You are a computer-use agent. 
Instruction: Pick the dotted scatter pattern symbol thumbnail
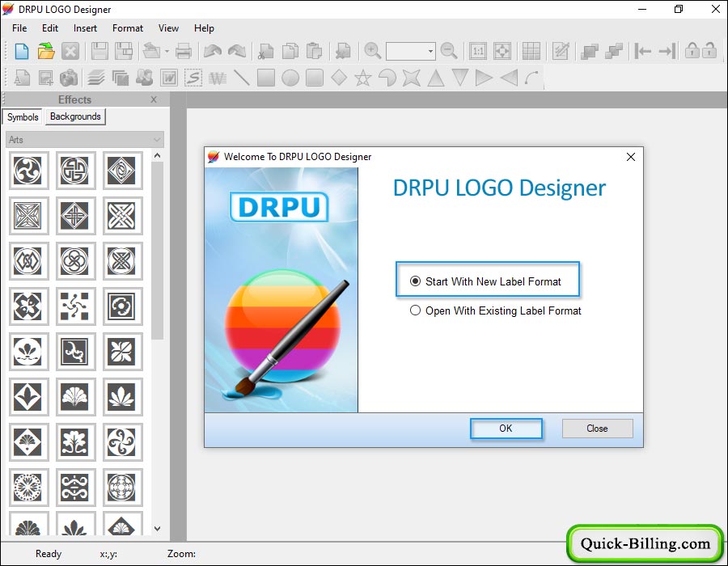(x=74, y=306)
